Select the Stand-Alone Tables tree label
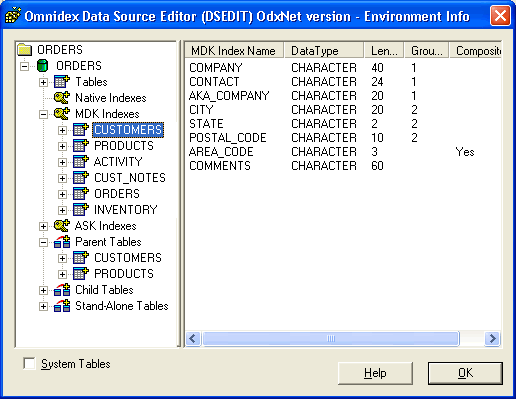516x399 pixels. point(122,306)
